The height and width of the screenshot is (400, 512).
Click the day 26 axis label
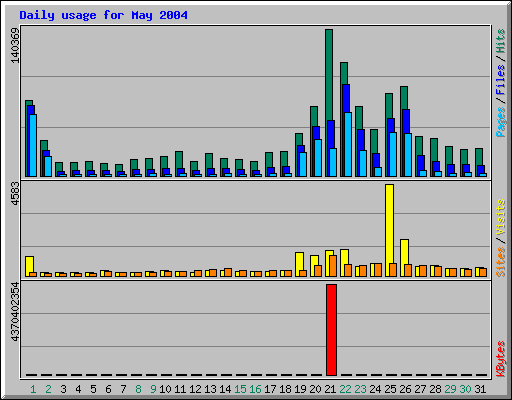(x=405, y=389)
